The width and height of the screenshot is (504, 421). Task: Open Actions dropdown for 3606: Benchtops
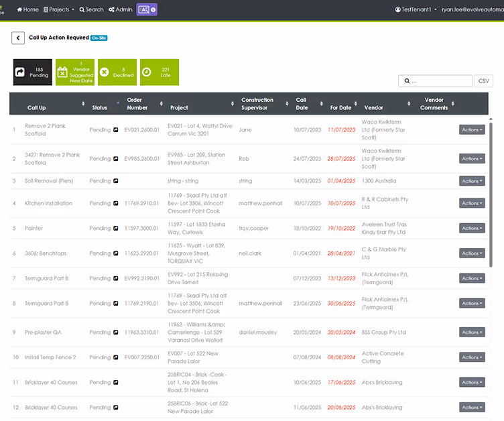point(472,253)
